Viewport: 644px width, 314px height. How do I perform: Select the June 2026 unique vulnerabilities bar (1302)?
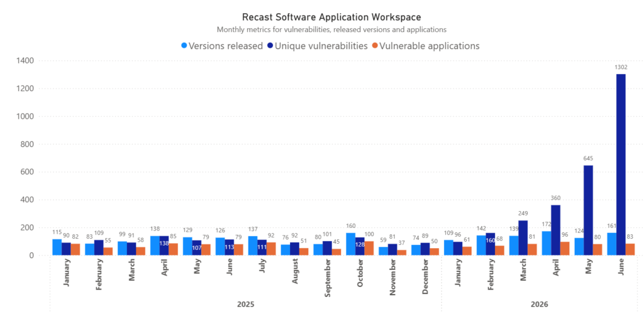tap(621, 165)
